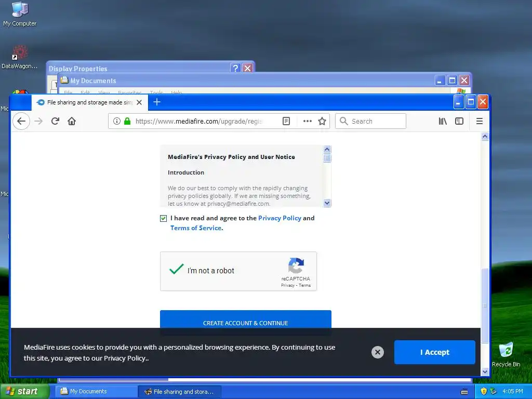Select the File sharing and storage tab
This screenshot has height=399, width=532.
pyautogui.click(x=90, y=102)
